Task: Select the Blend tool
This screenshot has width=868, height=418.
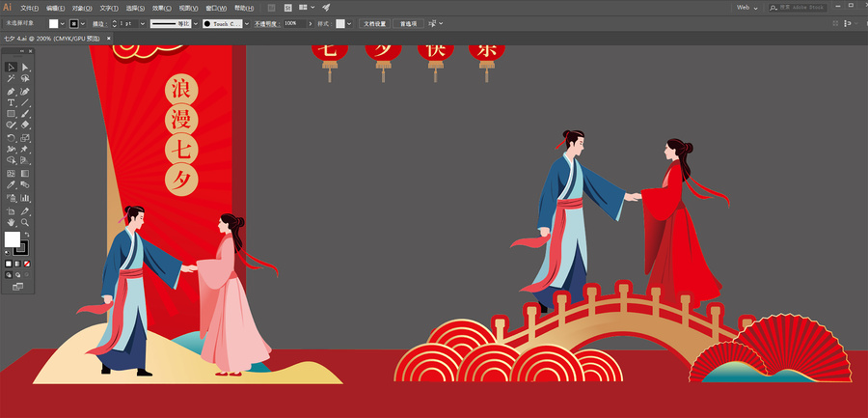Action: (25, 185)
